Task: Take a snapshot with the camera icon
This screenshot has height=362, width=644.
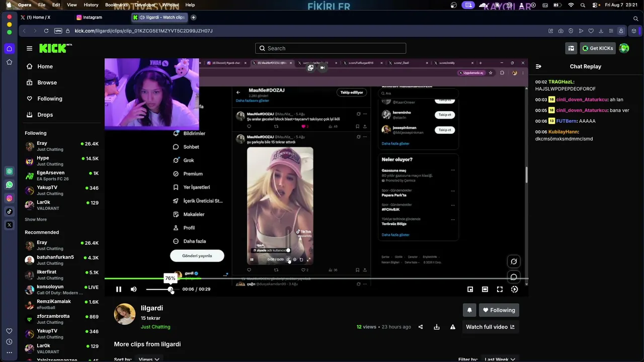Action: point(561,31)
